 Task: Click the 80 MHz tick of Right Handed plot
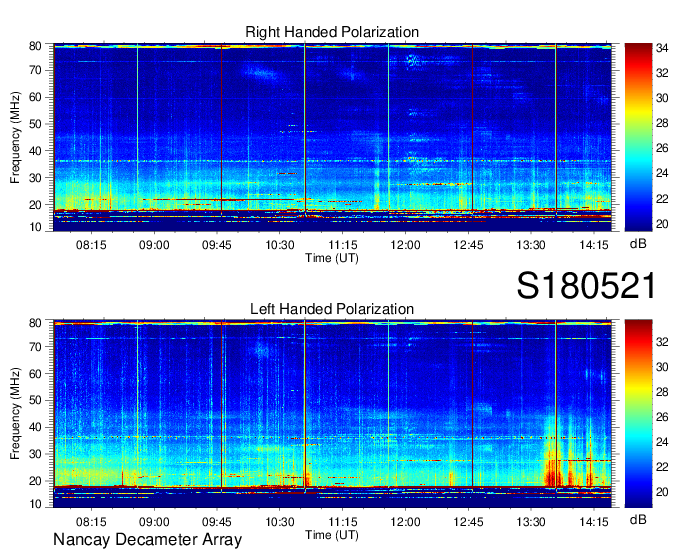35,46
